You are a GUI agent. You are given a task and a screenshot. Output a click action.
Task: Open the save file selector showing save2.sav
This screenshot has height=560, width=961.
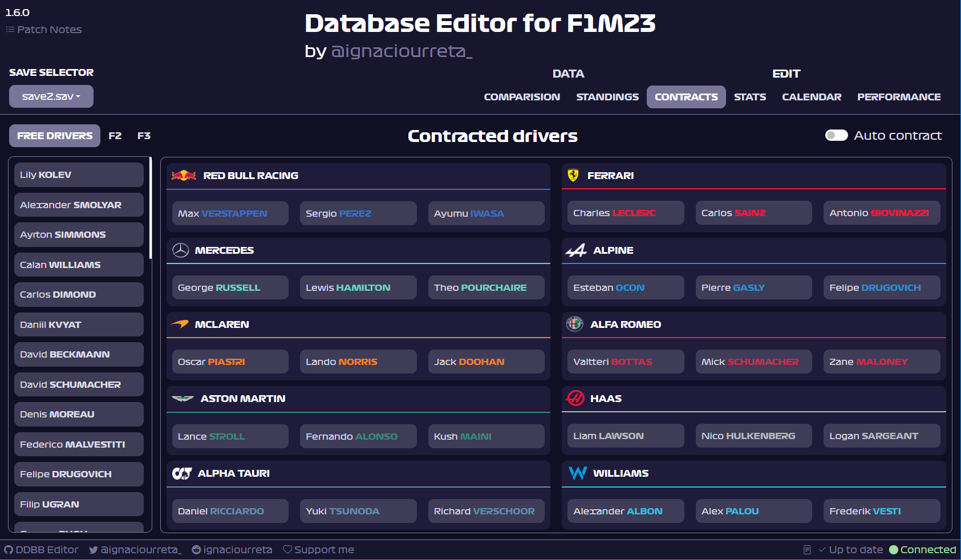(x=51, y=96)
